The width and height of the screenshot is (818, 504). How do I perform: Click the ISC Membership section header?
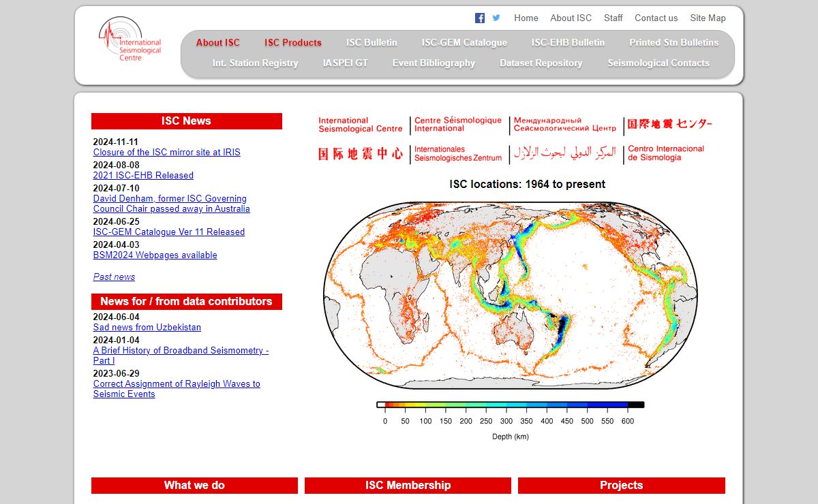pyautogui.click(x=408, y=486)
